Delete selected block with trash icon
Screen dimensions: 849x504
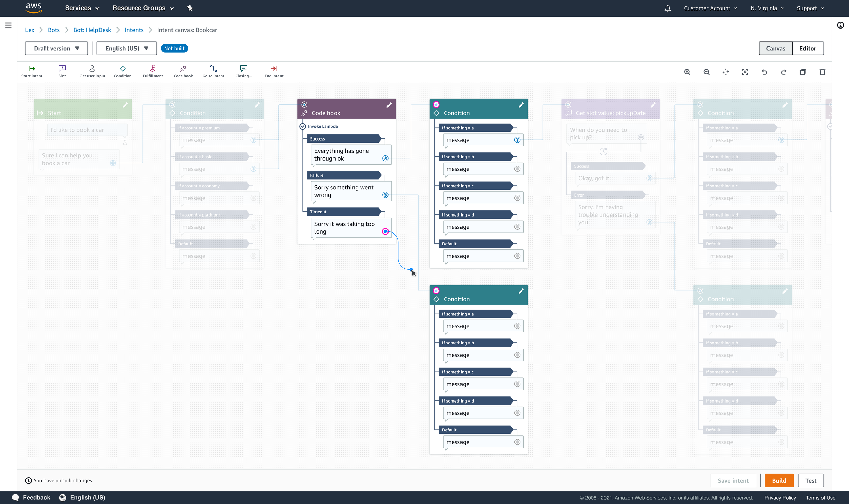coord(822,72)
